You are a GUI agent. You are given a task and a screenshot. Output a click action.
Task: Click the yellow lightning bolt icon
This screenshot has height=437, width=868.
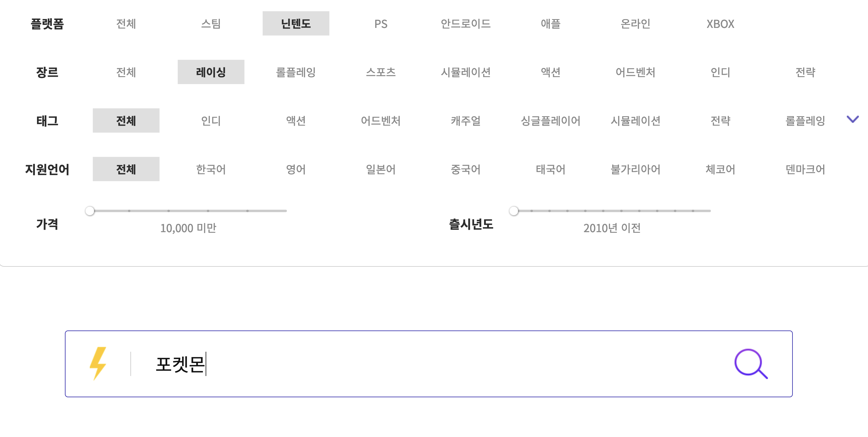pyautogui.click(x=98, y=364)
